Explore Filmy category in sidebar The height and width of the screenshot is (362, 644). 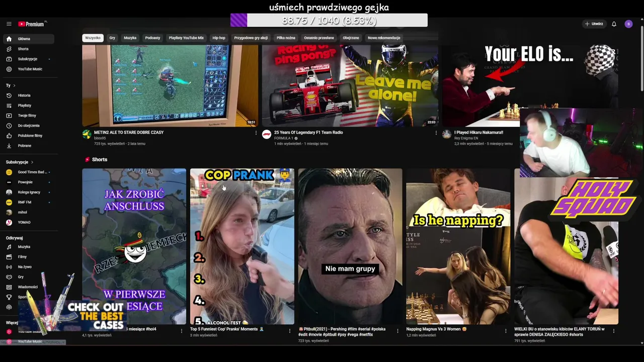point(28,257)
